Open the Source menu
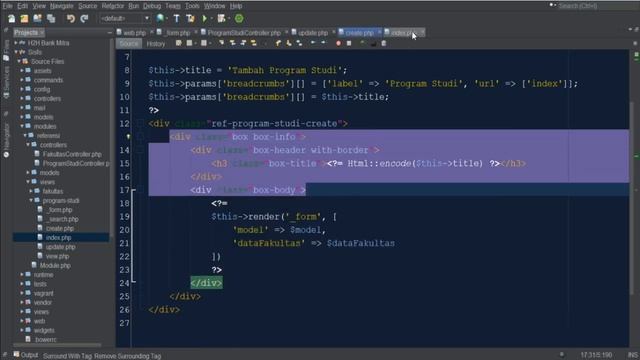This screenshot has width=640, height=360. coord(88,6)
